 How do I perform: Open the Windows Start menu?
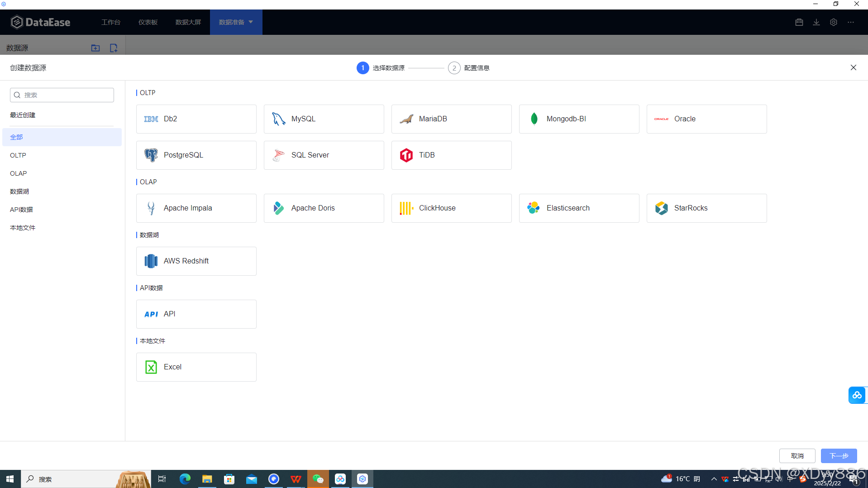click(10, 479)
